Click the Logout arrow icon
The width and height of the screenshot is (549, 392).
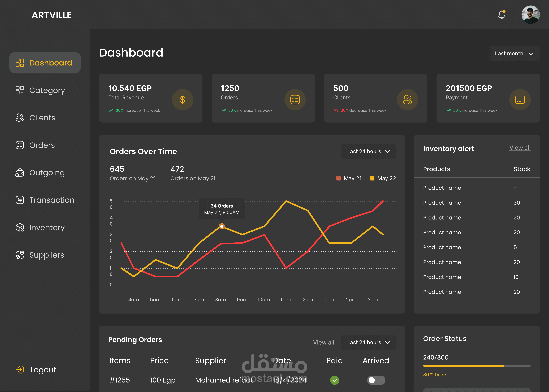20,370
